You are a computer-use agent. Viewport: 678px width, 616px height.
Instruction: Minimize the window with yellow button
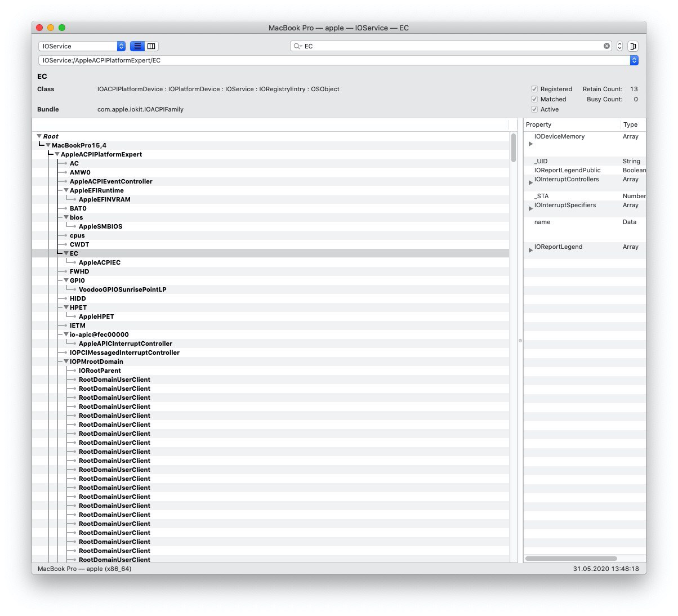point(51,28)
